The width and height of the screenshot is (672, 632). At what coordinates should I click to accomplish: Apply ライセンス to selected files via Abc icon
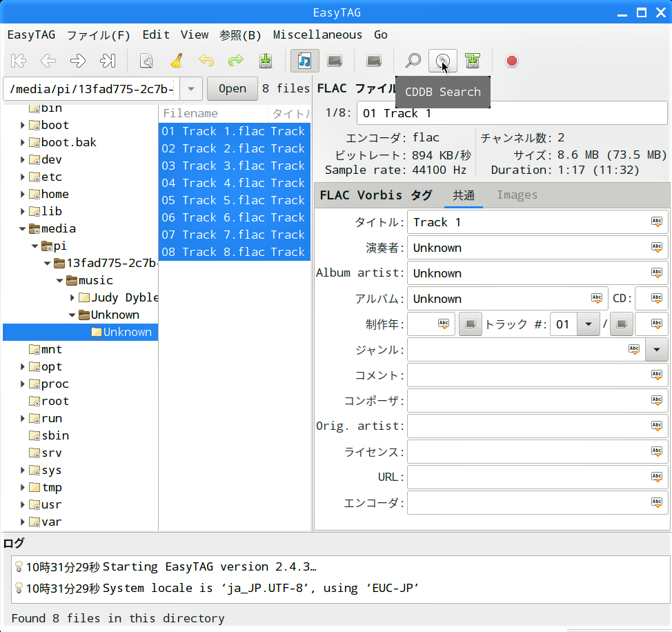657,451
